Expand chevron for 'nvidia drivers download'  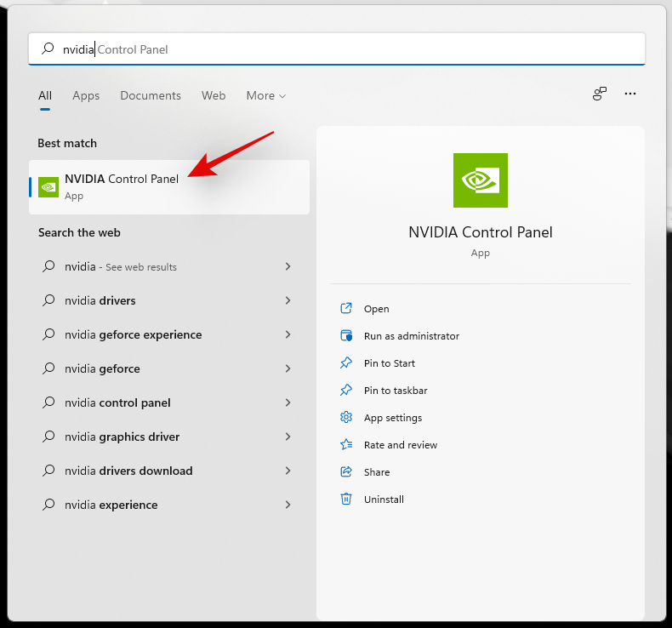tap(288, 471)
